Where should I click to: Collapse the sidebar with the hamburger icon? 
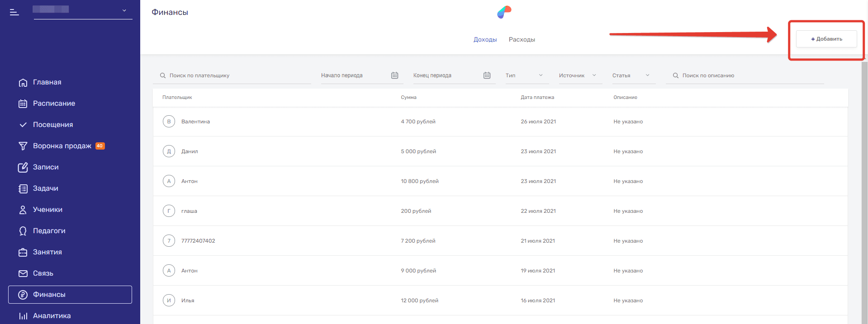click(x=14, y=12)
